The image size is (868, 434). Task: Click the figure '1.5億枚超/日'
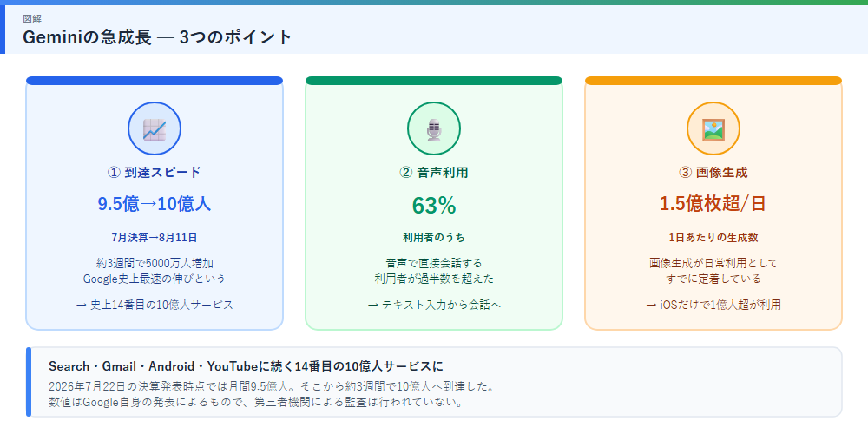pos(713,204)
